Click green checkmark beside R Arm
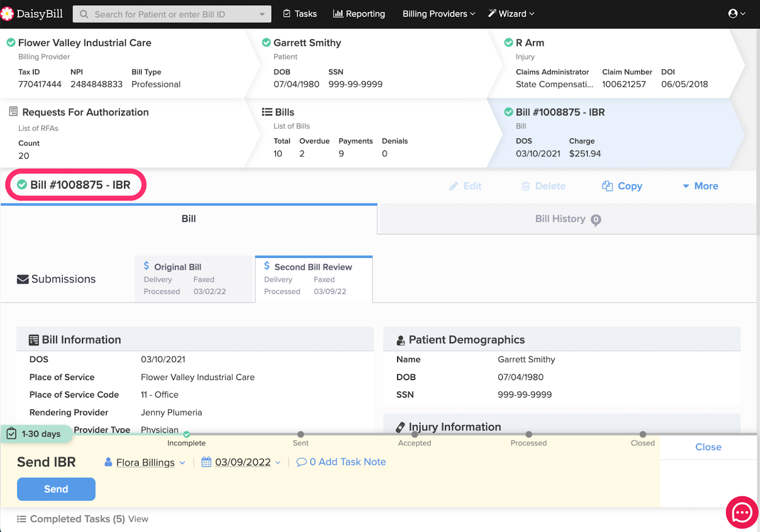 pyautogui.click(x=509, y=43)
